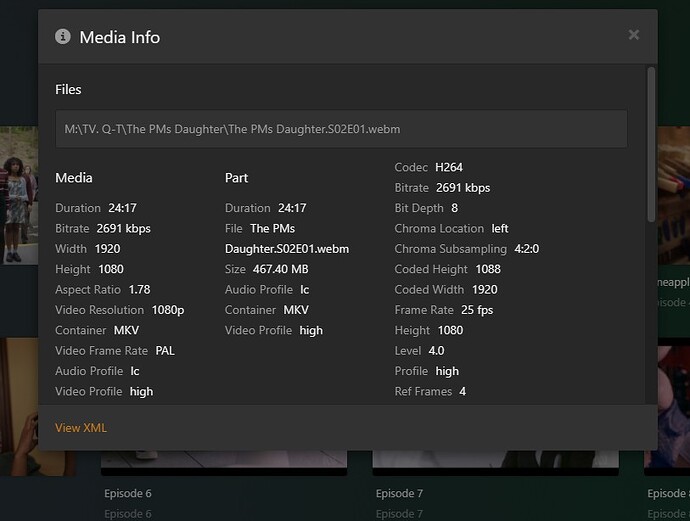This screenshot has height=521, width=690.
Task: Select the Bit Depth 8 value
Action: [x=455, y=208]
